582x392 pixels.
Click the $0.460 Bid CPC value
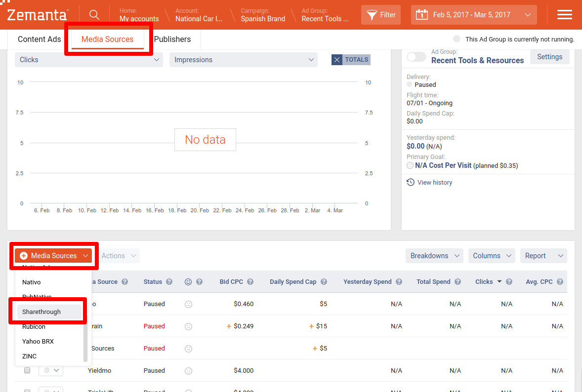pyautogui.click(x=244, y=304)
